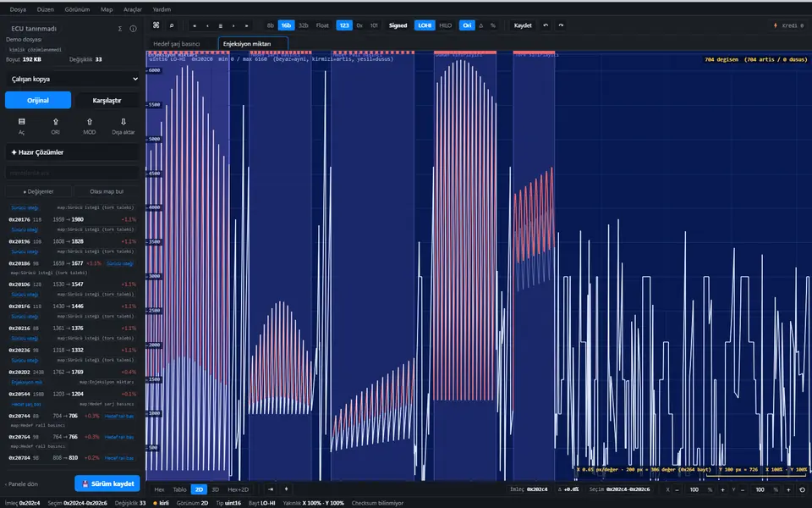
Task: Click the redo arrow in the toolbar
Action: [x=561, y=25]
